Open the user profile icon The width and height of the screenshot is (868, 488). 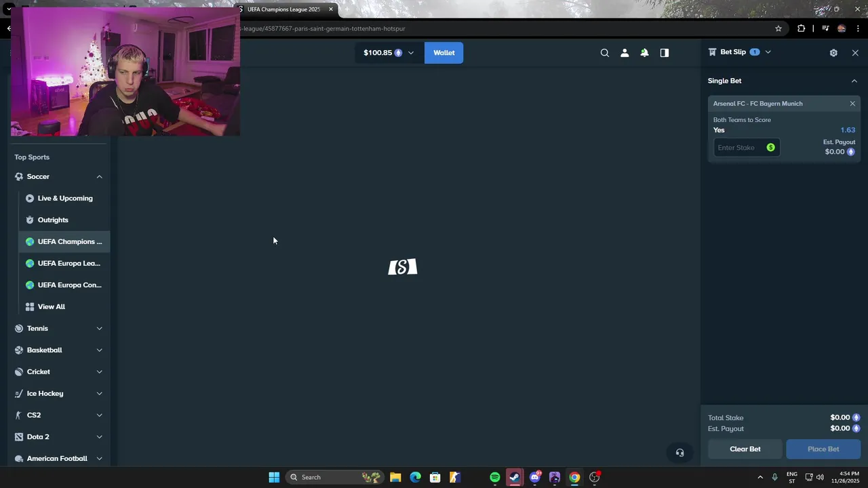point(625,53)
